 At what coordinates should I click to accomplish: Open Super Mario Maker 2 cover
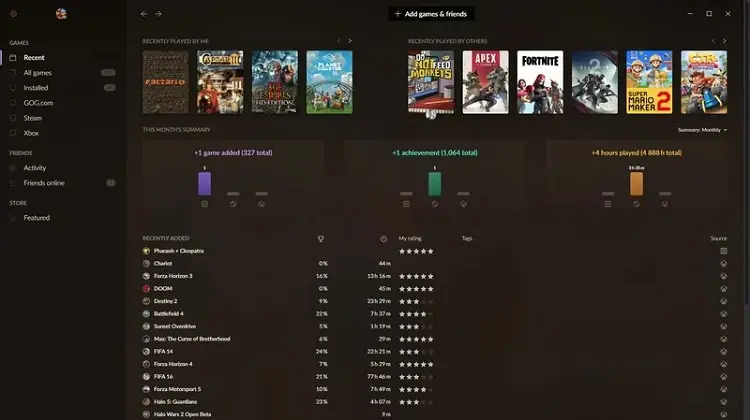pyautogui.click(x=649, y=82)
